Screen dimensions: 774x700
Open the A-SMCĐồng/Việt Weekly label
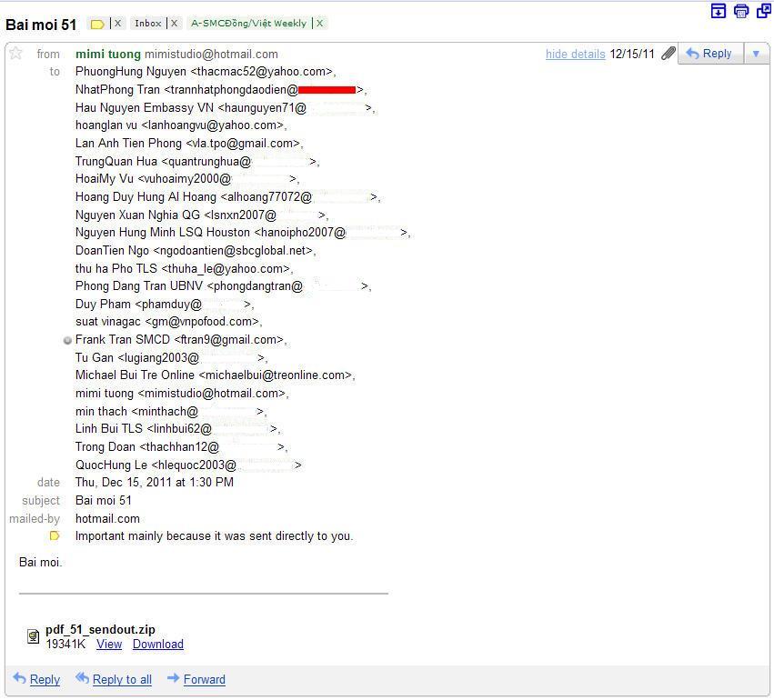[248, 24]
